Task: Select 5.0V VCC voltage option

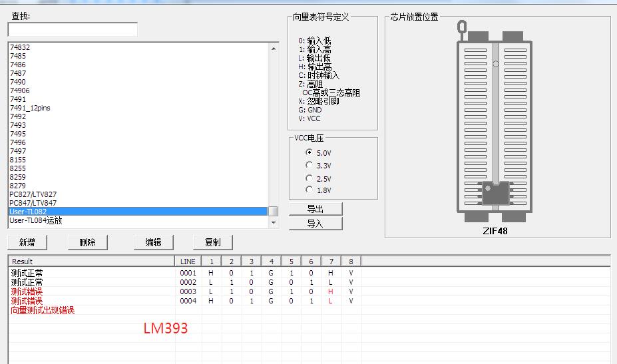Action: click(x=309, y=152)
